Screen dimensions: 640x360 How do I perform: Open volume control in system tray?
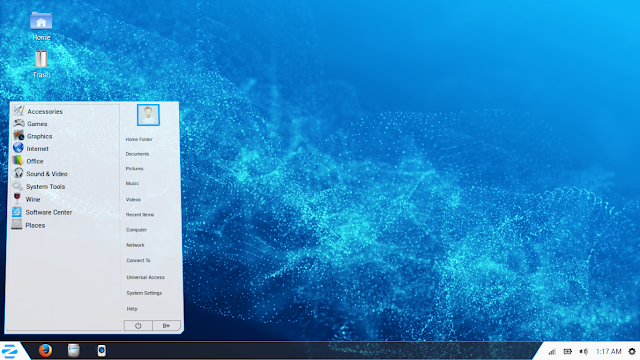point(584,351)
